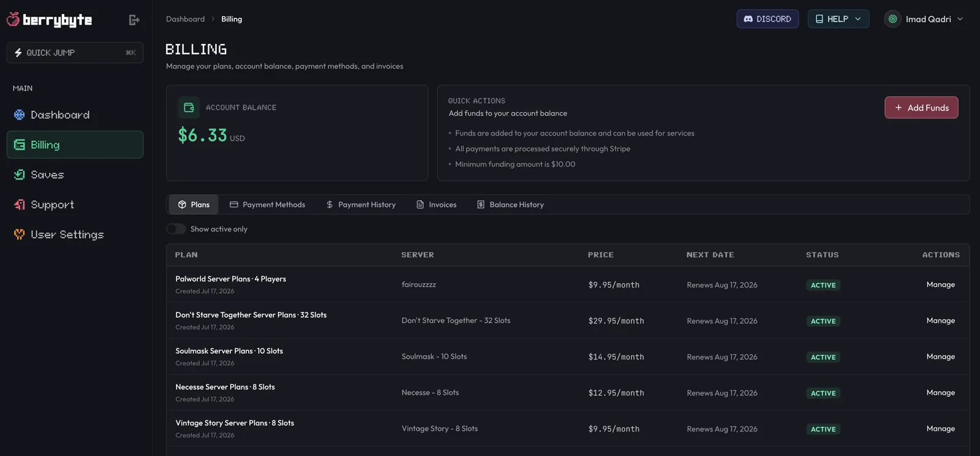Click the berrybyte logo

(49, 20)
